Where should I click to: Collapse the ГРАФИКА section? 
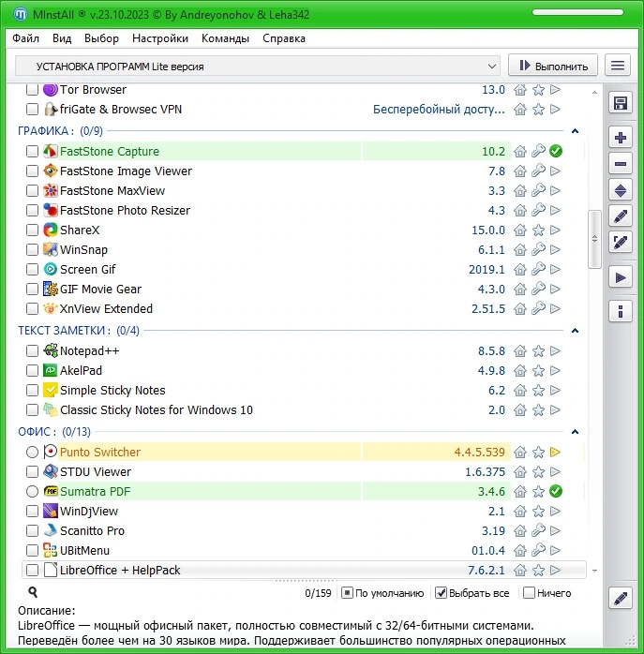pos(576,131)
